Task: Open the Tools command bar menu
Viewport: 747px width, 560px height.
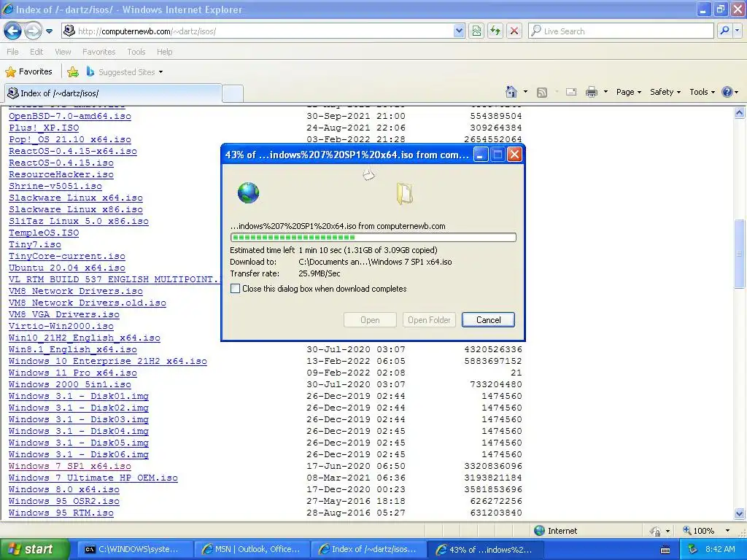Action: 703,92
